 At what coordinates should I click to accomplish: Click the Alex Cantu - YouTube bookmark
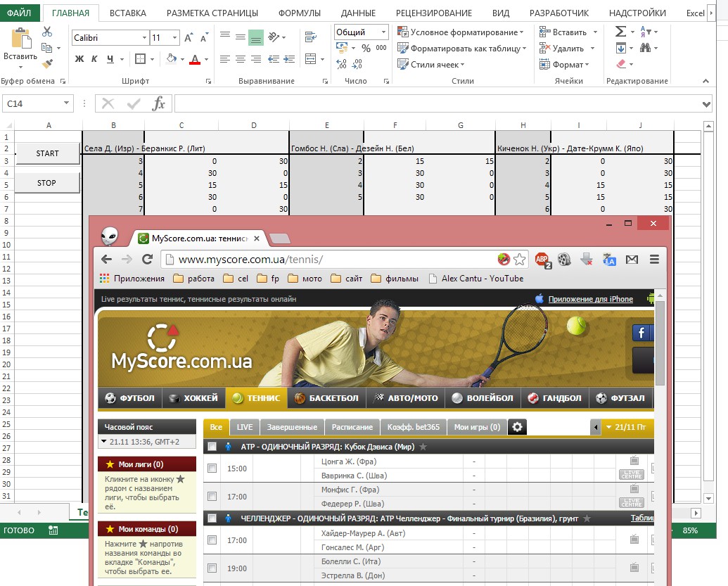(476, 278)
